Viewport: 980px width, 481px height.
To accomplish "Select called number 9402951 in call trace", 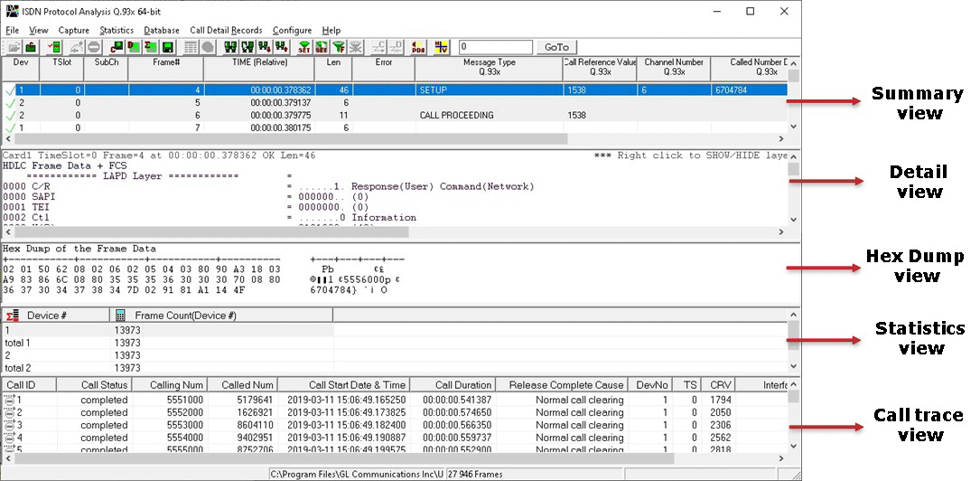I will [x=255, y=438].
